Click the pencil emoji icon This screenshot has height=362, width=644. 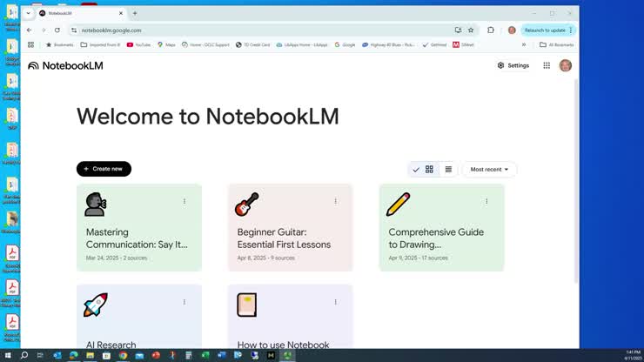pos(398,204)
